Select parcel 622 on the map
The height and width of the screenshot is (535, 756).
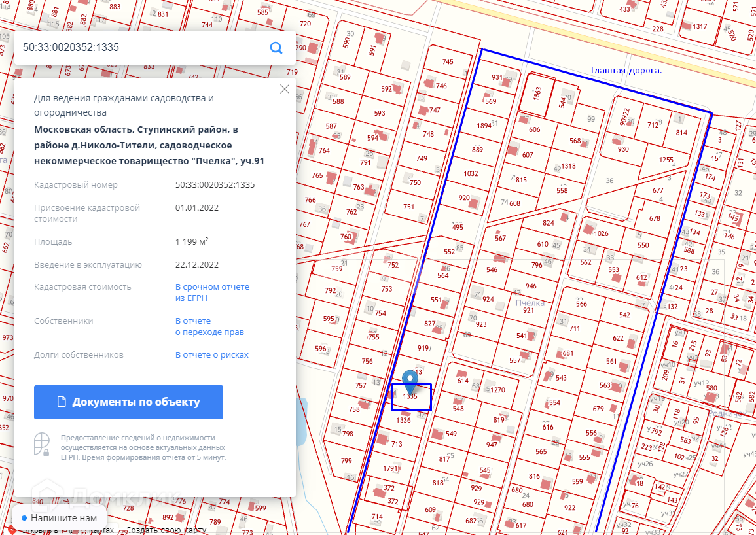click(618, 338)
